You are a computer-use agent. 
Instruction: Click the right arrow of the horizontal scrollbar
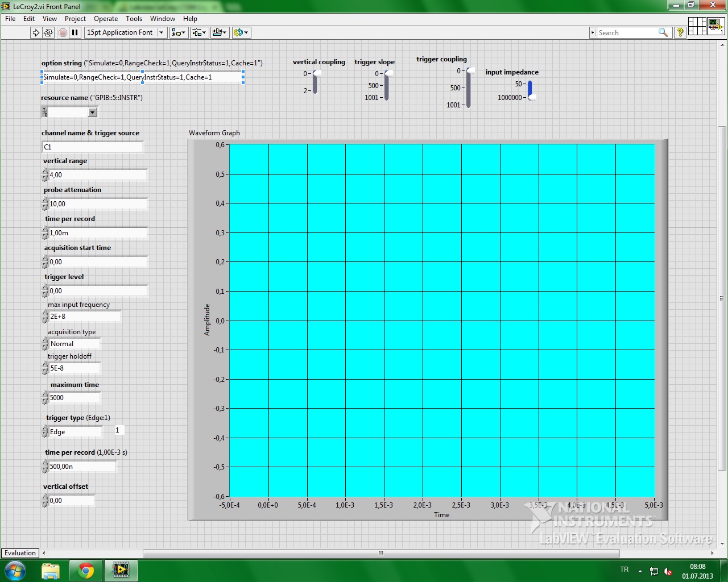click(712, 553)
